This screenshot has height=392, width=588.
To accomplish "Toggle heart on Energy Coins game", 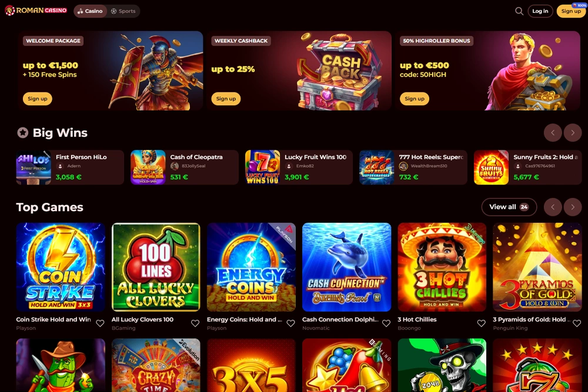I will point(290,323).
